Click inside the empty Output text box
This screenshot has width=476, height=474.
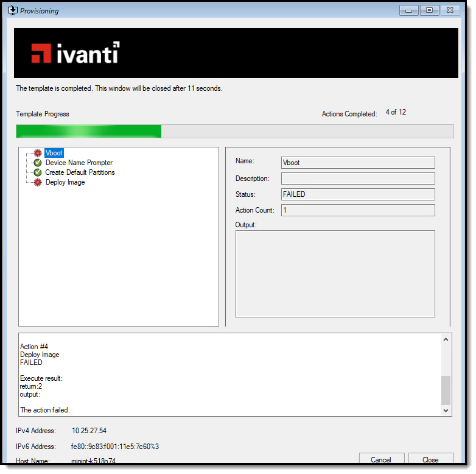tap(335, 274)
